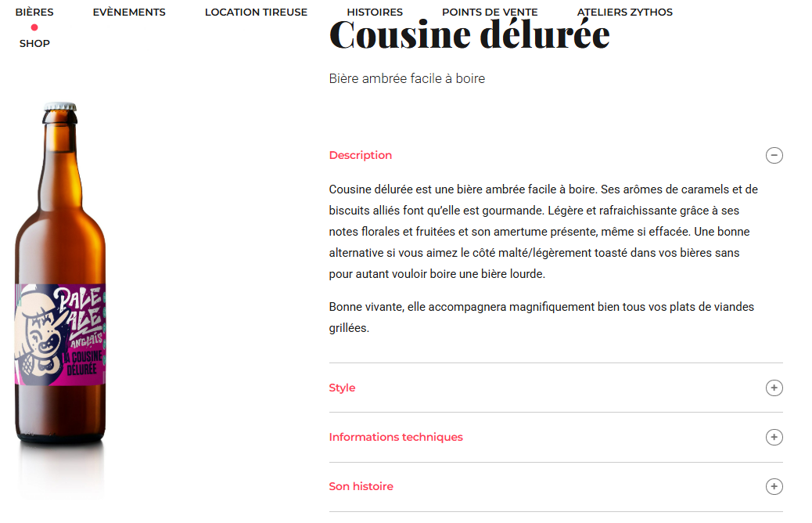Go to EVÈNEMENTS page

(x=129, y=12)
